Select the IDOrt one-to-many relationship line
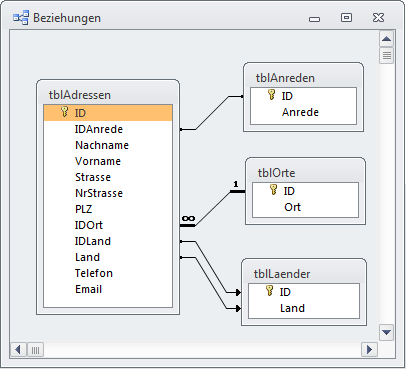 tap(213, 208)
